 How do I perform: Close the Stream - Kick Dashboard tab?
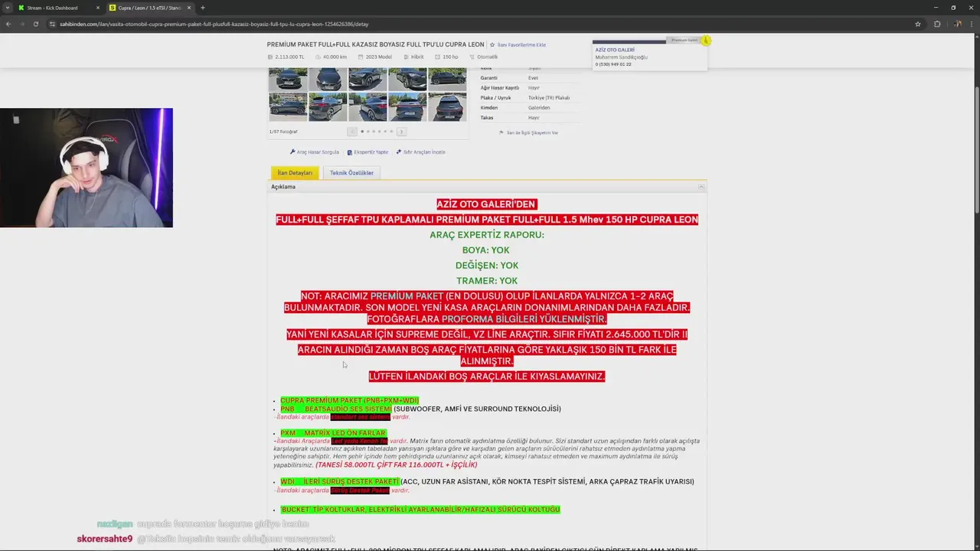point(97,8)
